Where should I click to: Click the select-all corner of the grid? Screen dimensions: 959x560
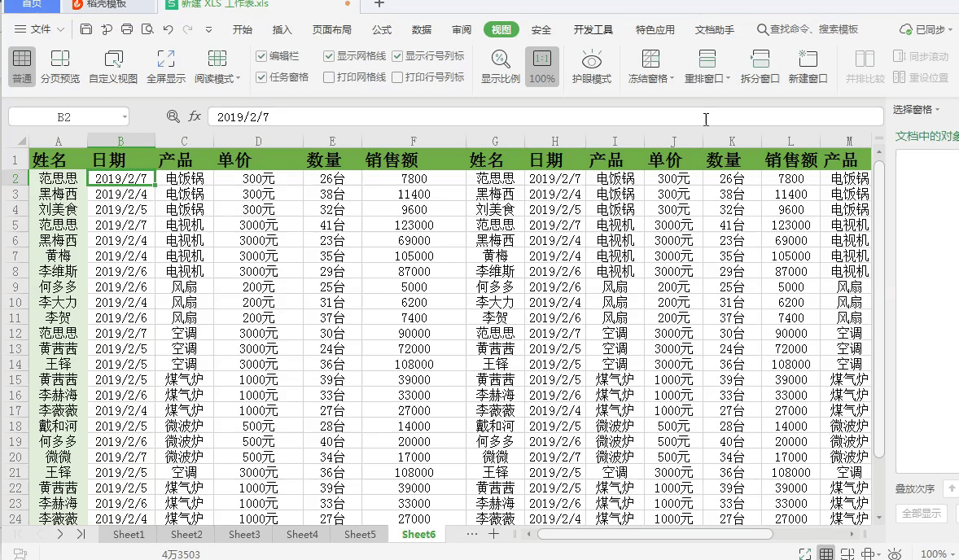20,142
